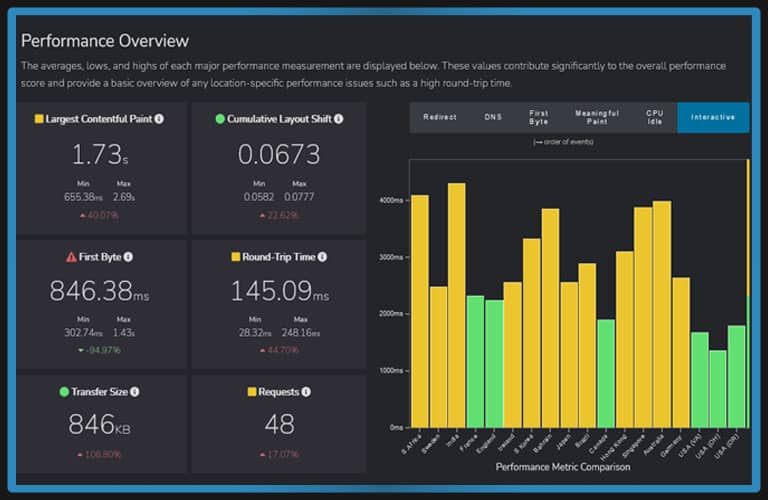Switch chart to First Byte tab
Image resolution: width=768 pixels, height=500 pixels.
coord(539,118)
